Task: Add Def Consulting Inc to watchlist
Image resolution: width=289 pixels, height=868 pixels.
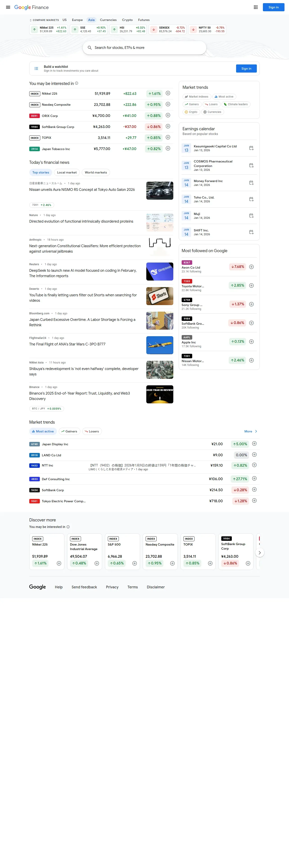Action: tap(254, 478)
